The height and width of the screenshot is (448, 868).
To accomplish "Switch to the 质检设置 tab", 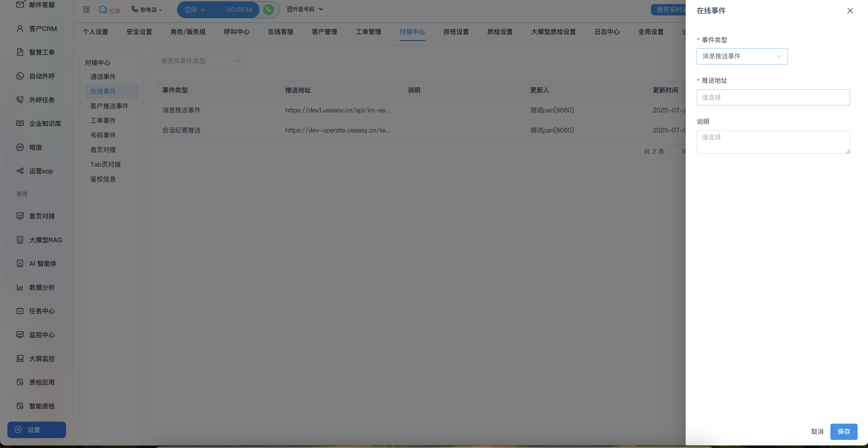I will (x=500, y=32).
